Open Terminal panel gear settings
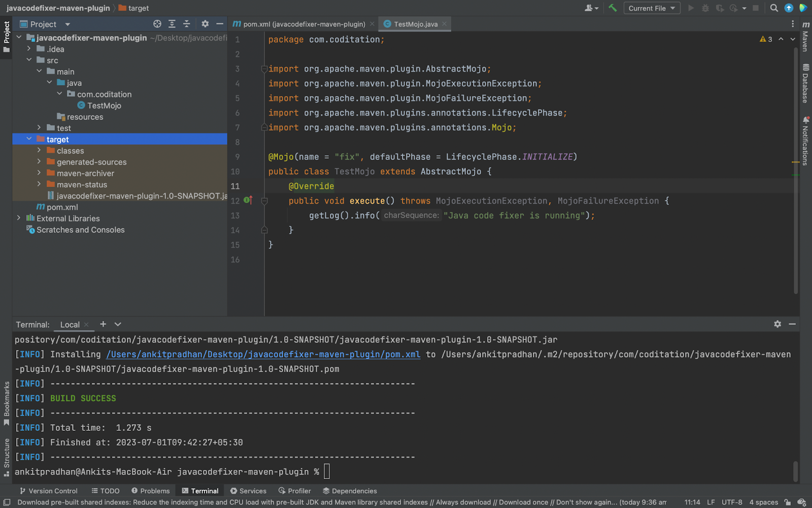The image size is (812, 508). (777, 324)
